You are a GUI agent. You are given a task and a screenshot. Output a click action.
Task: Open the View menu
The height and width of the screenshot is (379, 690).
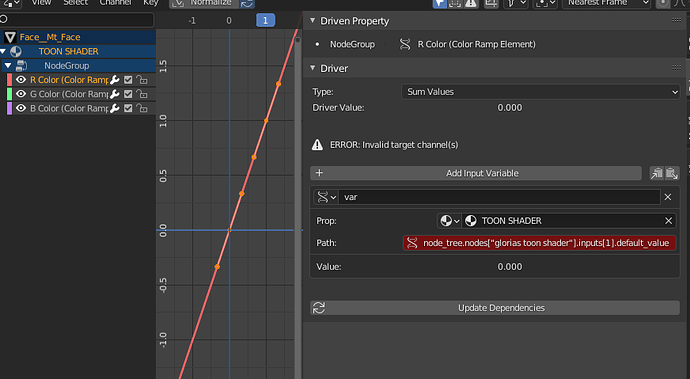pyautogui.click(x=41, y=3)
